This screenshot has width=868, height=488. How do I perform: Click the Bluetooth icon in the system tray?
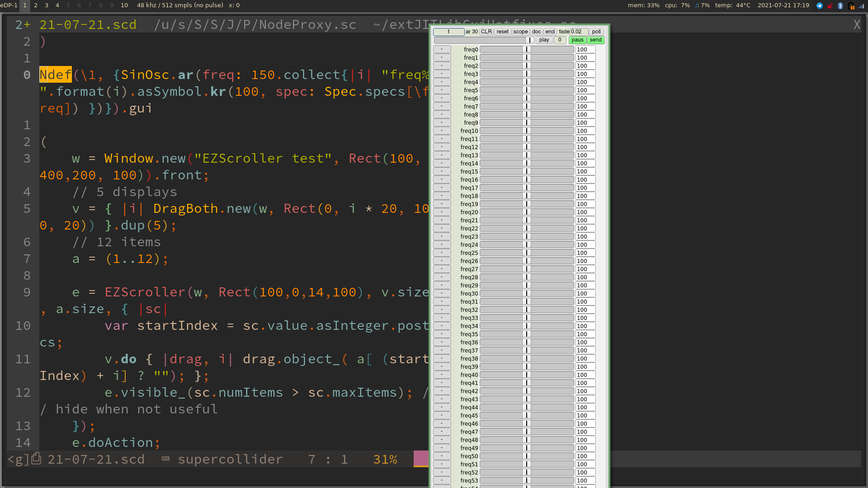tap(840, 5)
